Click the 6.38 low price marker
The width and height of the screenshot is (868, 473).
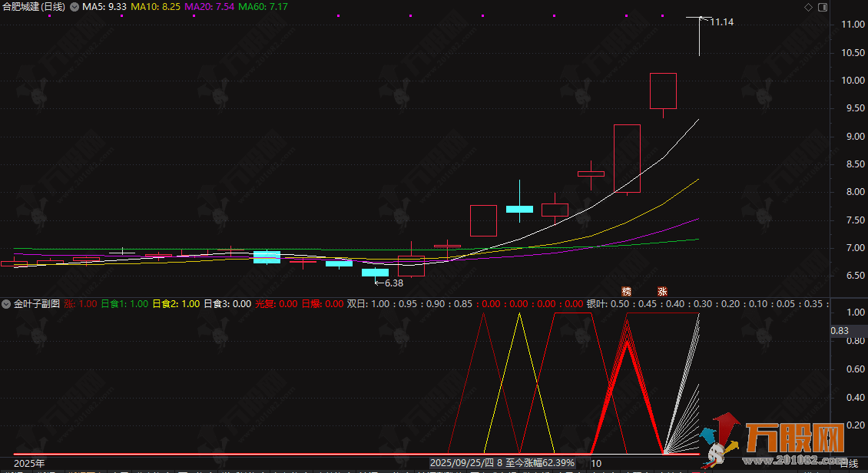tap(393, 283)
